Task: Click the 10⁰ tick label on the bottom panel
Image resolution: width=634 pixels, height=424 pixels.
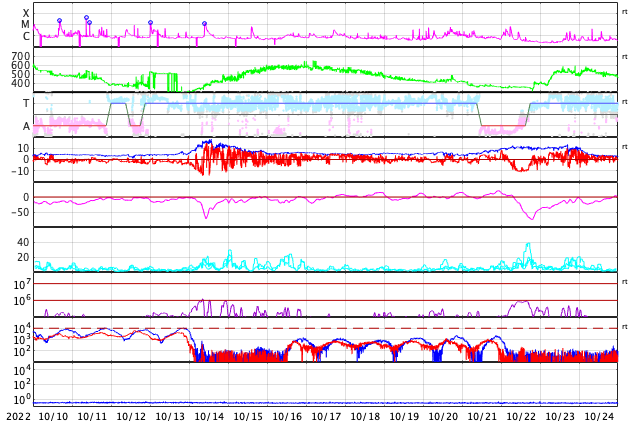Action: [x=22, y=400]
